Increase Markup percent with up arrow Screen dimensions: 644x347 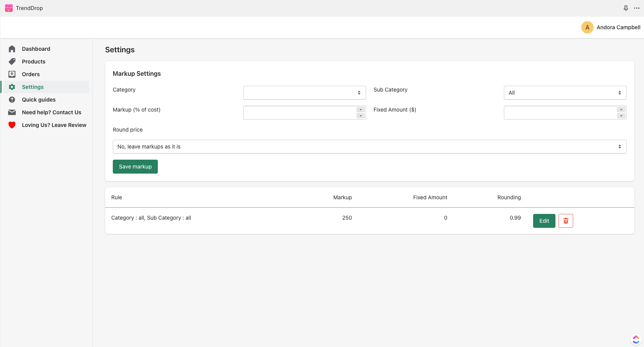(x=361, y=110)
